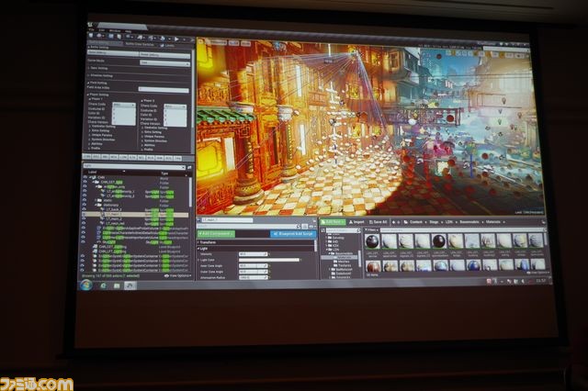The image size is (588, 391).
Task: Click the green Add New button
Action: click(x=332, y=222)
